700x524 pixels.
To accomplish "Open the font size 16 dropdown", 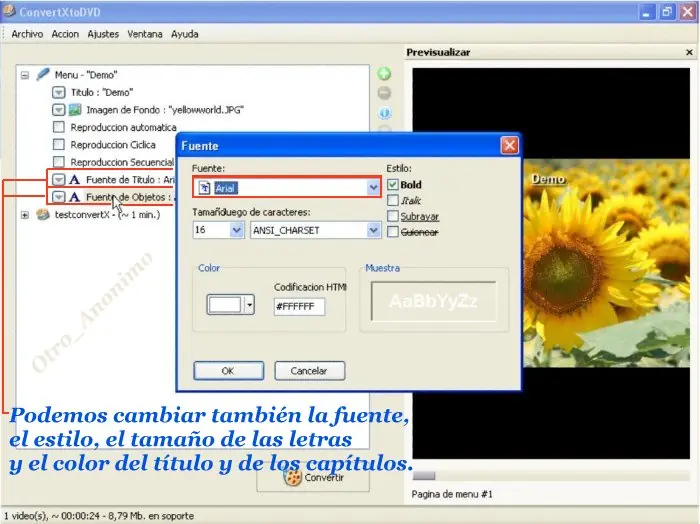I will click(237, 230).
